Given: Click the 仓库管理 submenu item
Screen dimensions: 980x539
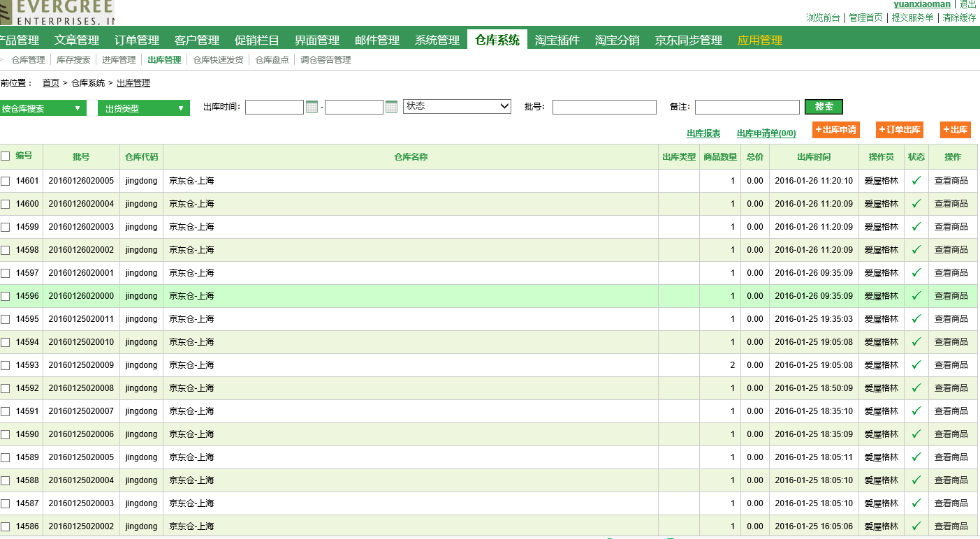Looking at the screenshot, I should [28, 60].
